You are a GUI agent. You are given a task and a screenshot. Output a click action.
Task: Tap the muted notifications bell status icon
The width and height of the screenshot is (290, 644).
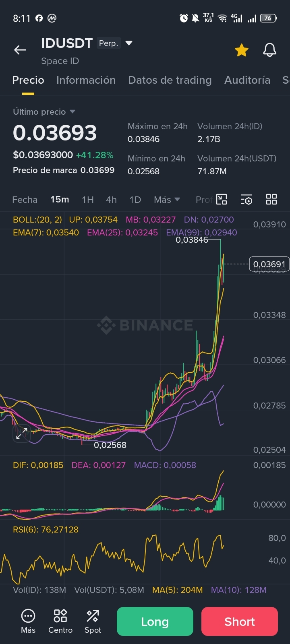pos(196,18)
